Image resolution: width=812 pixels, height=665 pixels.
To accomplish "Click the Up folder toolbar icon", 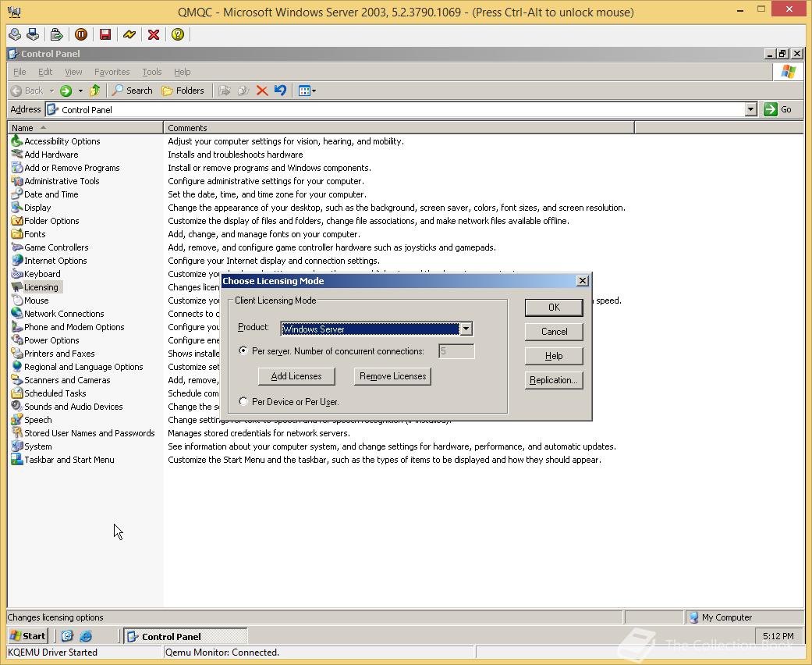I will pyautogui.click(x=94, y=91).
